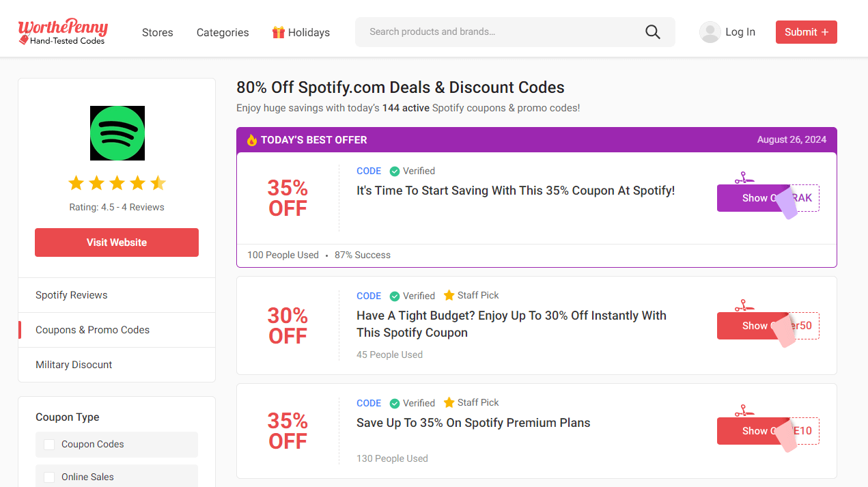Open the Categories menu
The width and height of the screenshot is (868, 487).
point(223,32)
